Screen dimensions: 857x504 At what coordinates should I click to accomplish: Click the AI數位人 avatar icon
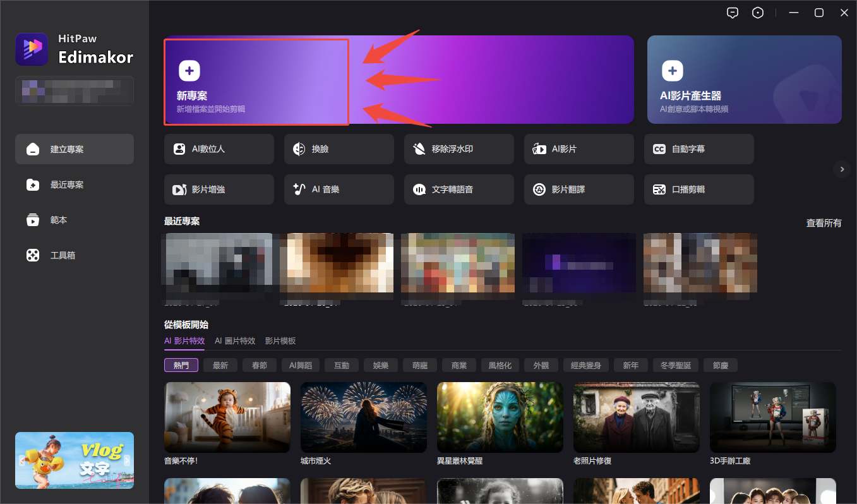[x=179, y=149]
